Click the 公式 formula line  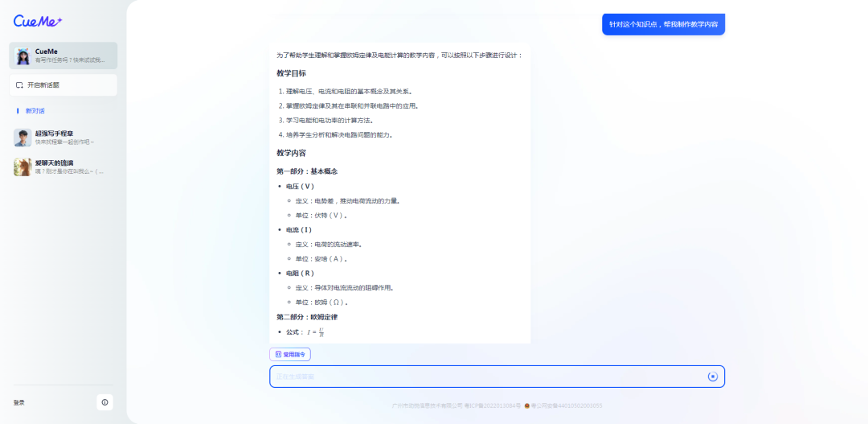[x=305, y=332]
